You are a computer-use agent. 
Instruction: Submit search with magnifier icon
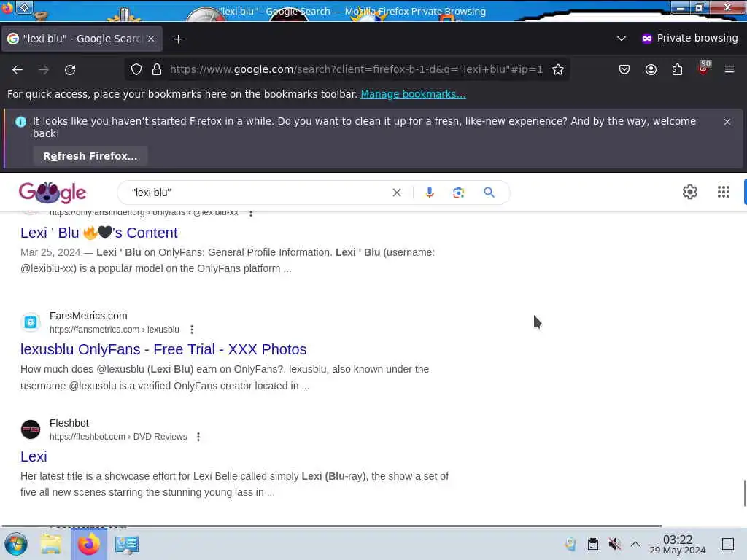click(489, 192)
